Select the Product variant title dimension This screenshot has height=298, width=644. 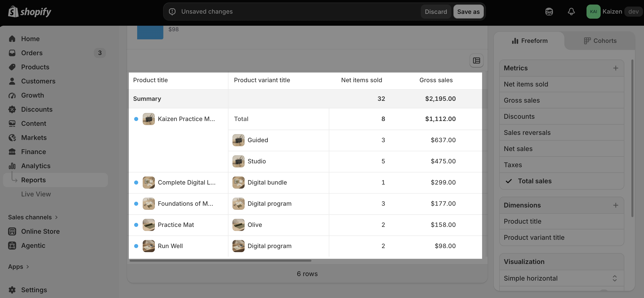[562, 237]
